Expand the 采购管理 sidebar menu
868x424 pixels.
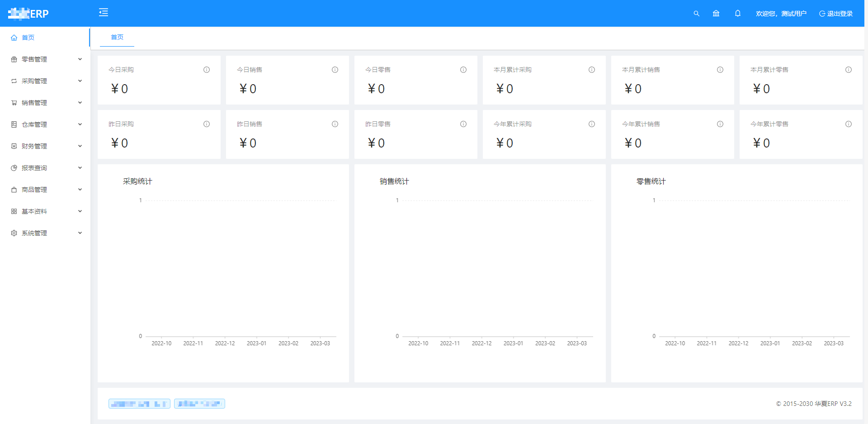(x=45, y=81)
